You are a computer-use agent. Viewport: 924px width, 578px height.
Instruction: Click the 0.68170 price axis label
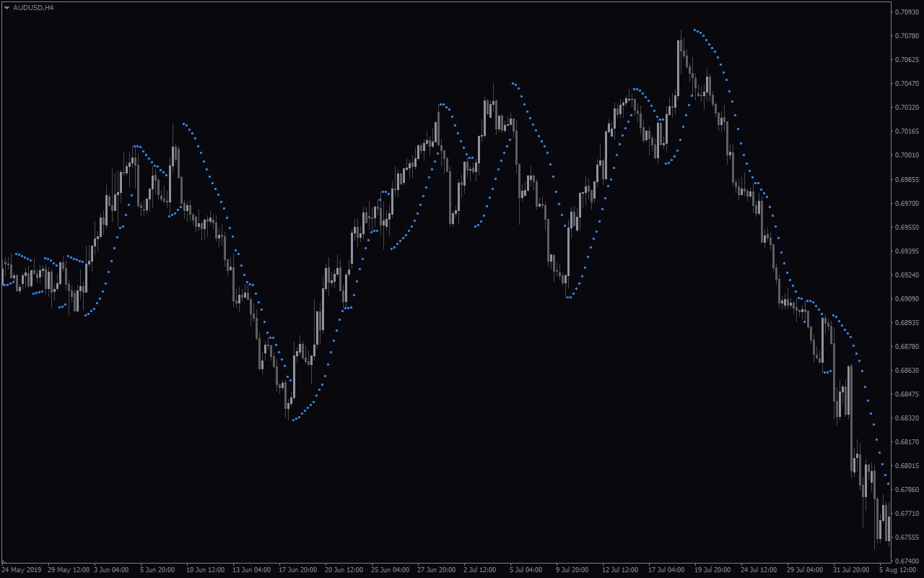point(907,441)
